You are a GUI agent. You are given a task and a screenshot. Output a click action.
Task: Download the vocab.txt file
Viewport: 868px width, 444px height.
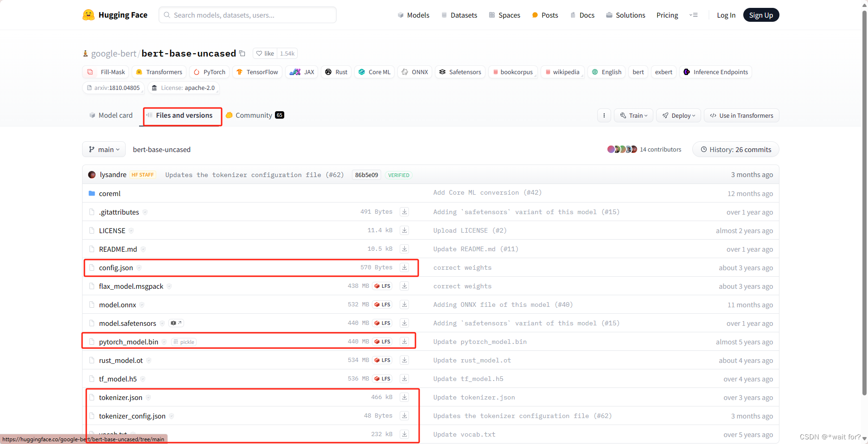pos(404,434)
